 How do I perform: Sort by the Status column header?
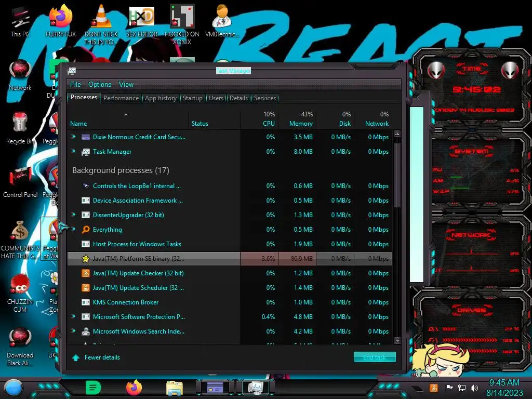click(x=214, y=119)
